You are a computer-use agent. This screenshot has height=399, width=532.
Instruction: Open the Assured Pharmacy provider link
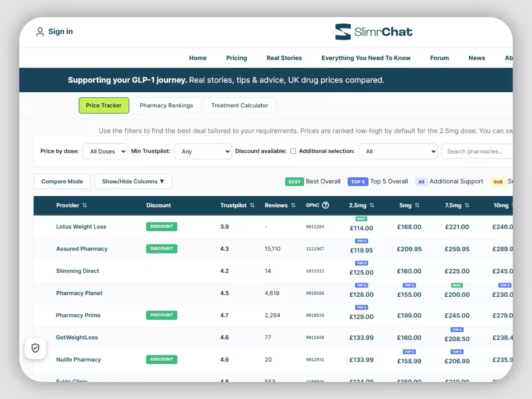click(82, 249)
